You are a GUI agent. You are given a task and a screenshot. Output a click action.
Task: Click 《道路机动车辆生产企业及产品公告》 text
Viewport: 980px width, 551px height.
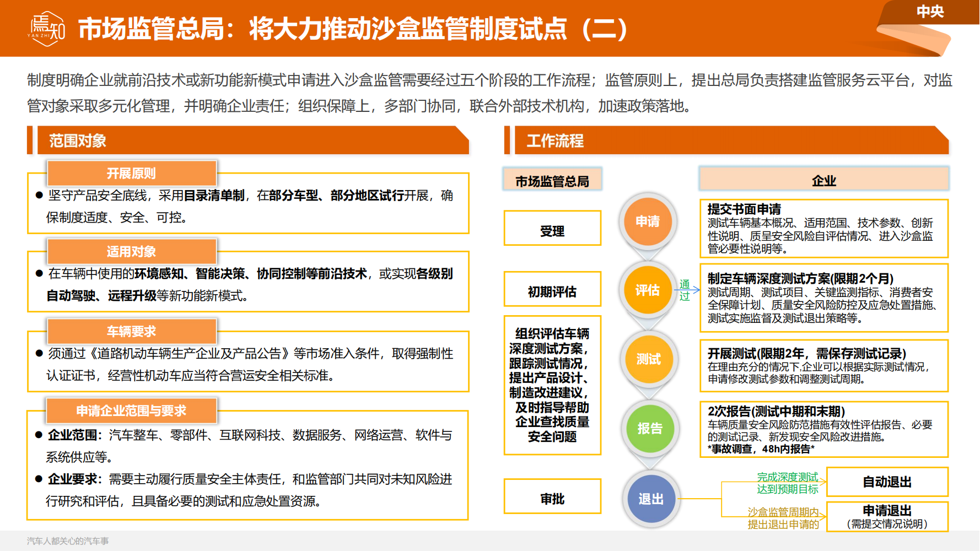pyautogui.click(x=189, y=353)
